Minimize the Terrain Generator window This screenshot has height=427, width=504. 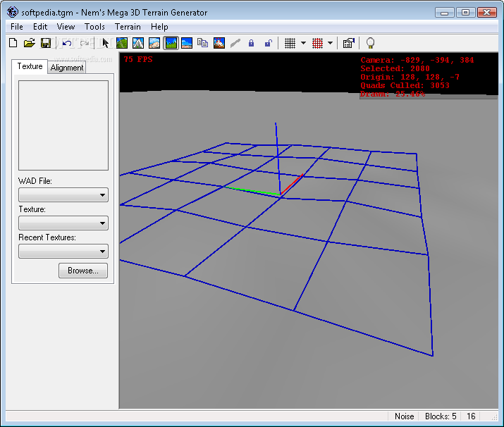pyautogui.click(x=444, y=13)
